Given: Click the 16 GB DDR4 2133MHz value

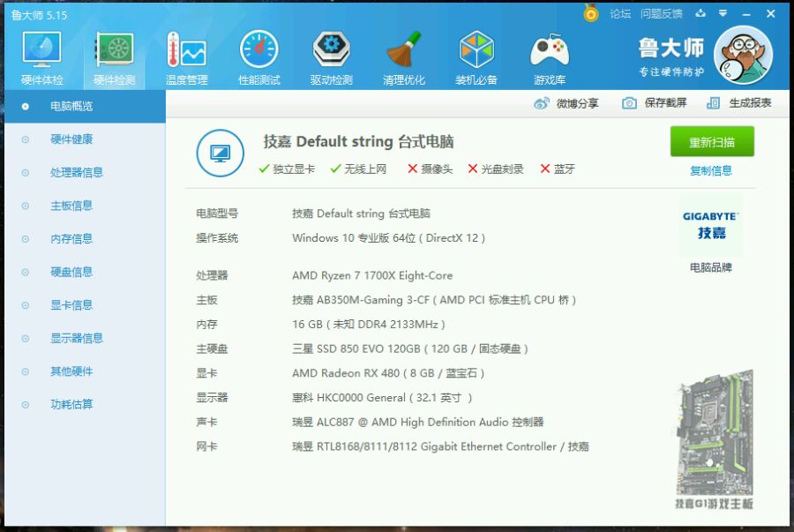Looking at the screenshot, I should tap(369, 325).
